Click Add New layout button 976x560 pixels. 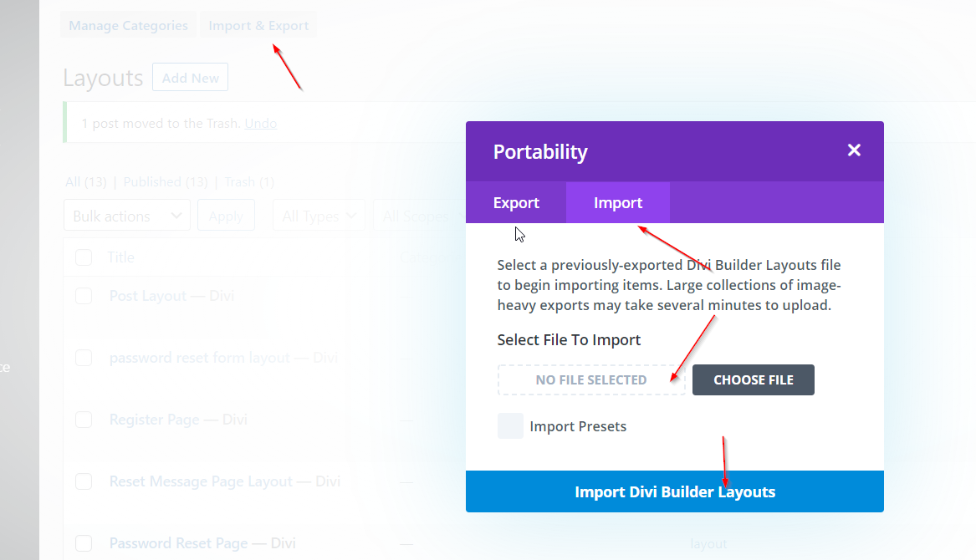click(190, 78)
